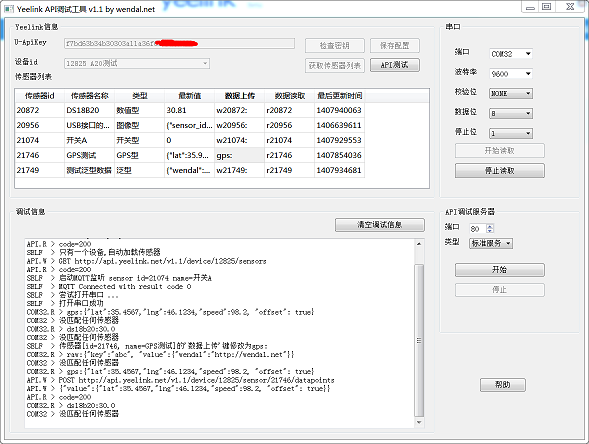589x444 pixels.
Task: Click the disabled 停止 server button
Action: pyautogui.click(x=500, y=290)
